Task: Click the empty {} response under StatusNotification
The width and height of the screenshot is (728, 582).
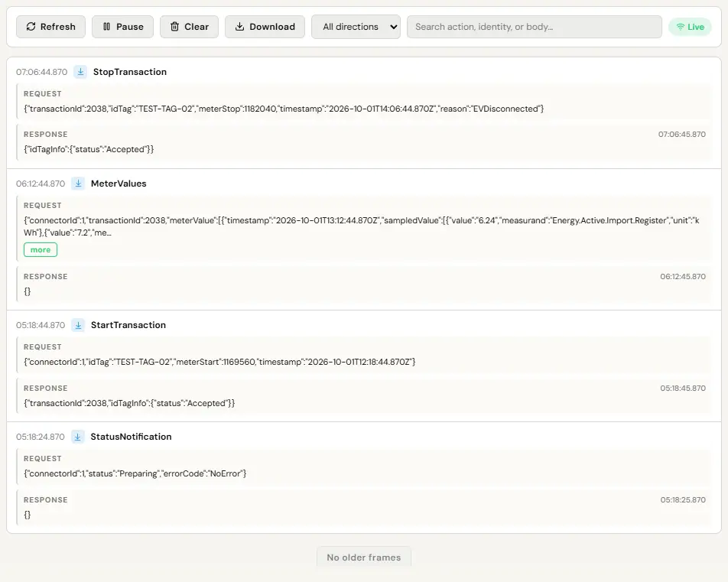Action: click(28, 515)
